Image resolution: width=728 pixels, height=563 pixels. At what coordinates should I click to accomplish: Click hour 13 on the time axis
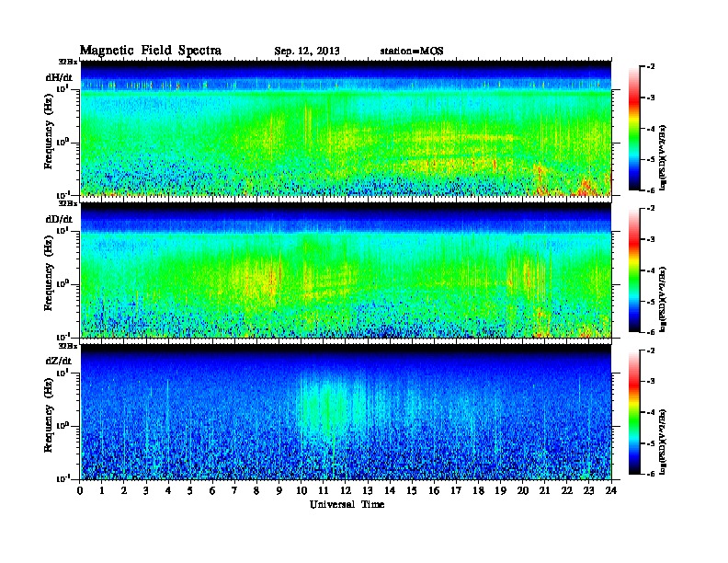(368, 490)
